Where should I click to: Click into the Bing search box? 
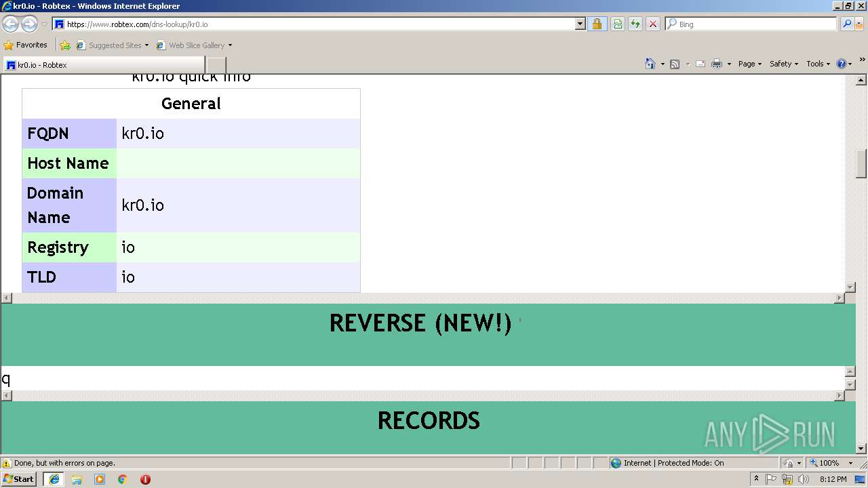756,24
